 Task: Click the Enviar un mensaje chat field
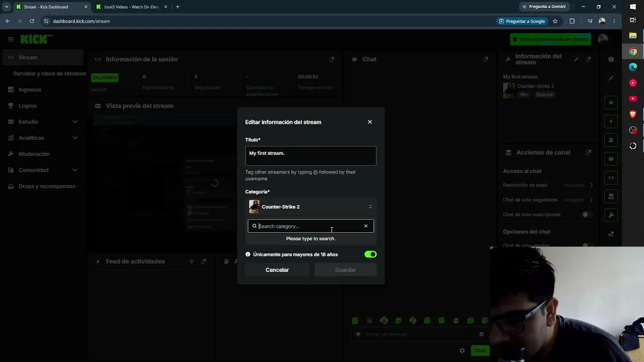419,334
